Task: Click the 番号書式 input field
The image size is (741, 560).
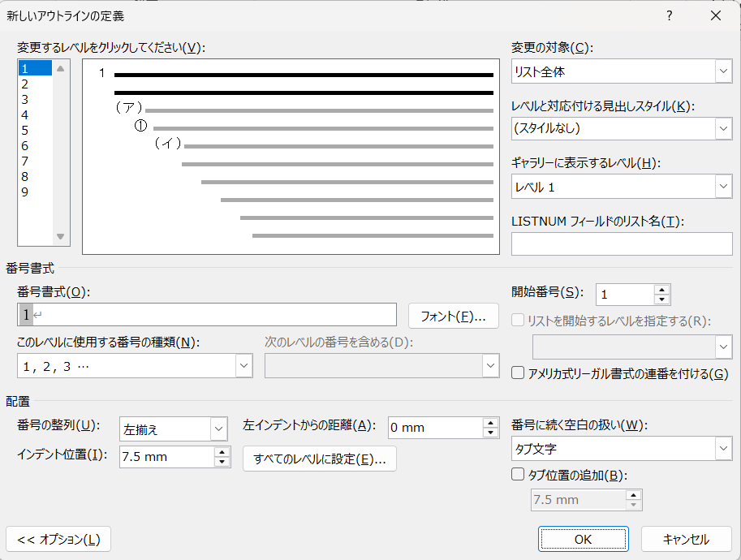Action: (206, 314)
